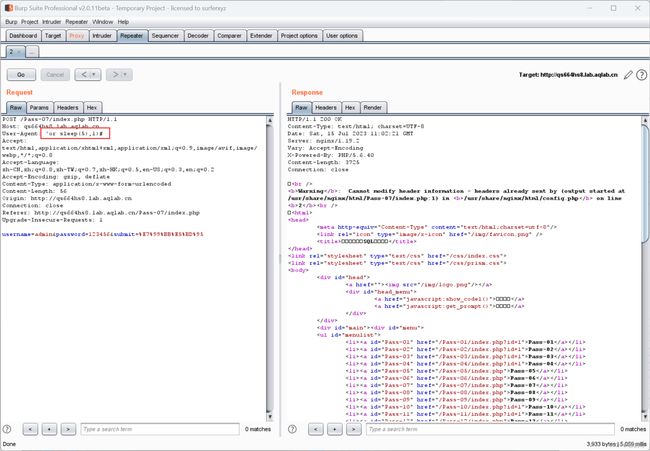This screenshot has height=451, width=650.
Task: Open the Project menu
Action: [29, 22]
